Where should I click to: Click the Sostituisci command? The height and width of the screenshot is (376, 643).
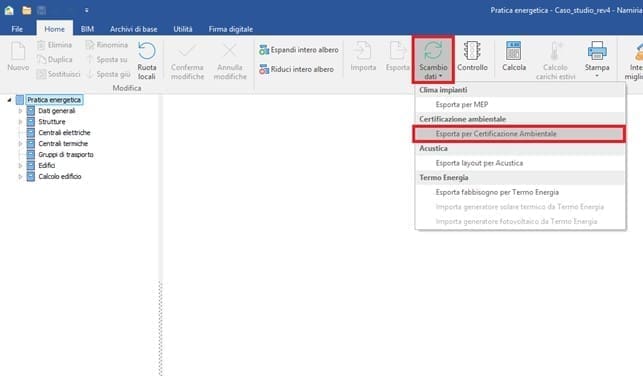click(58, 74)
